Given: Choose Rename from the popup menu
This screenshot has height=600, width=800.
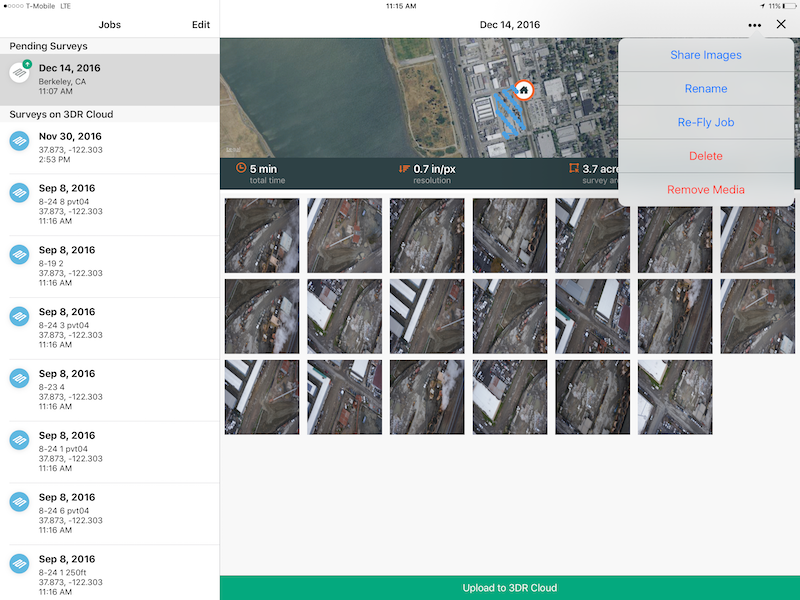Looking at the screenshot, I should 706,89.
